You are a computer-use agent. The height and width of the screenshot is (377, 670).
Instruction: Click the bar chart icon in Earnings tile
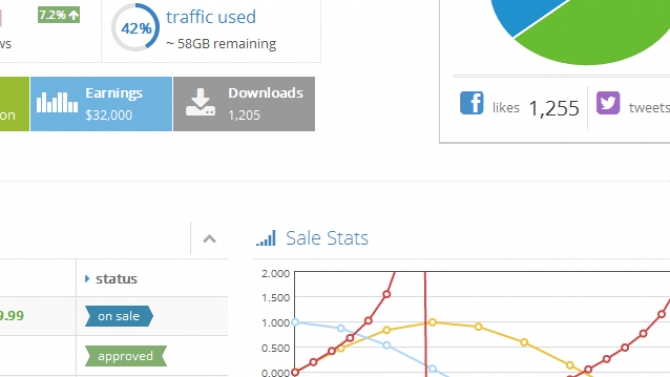tap(57, 102)
